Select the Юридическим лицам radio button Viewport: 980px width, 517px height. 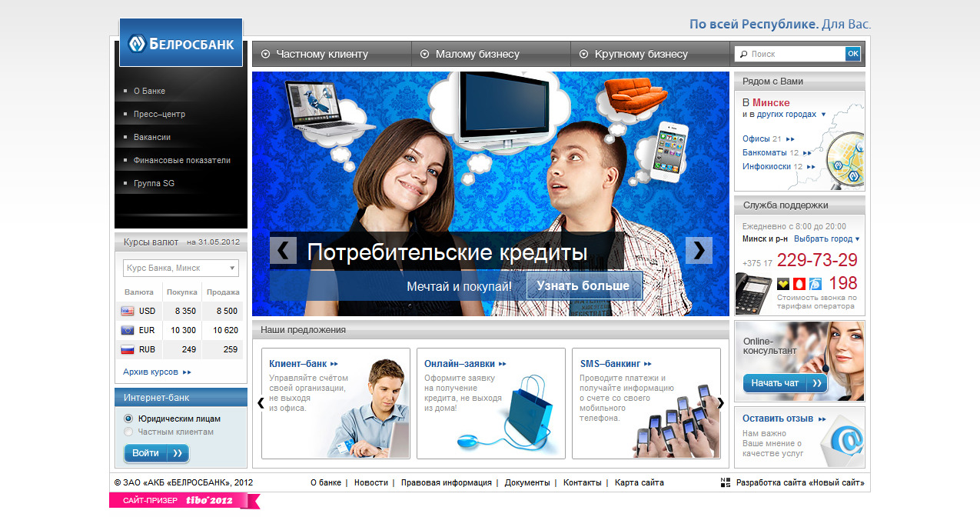click(x=128, y=419)
